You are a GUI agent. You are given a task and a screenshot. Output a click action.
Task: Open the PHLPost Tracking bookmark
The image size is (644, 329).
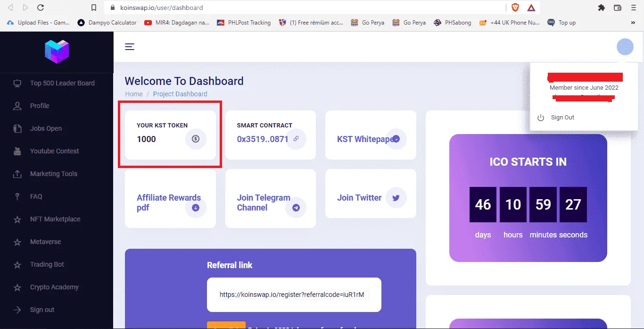[x=243, y=23]
